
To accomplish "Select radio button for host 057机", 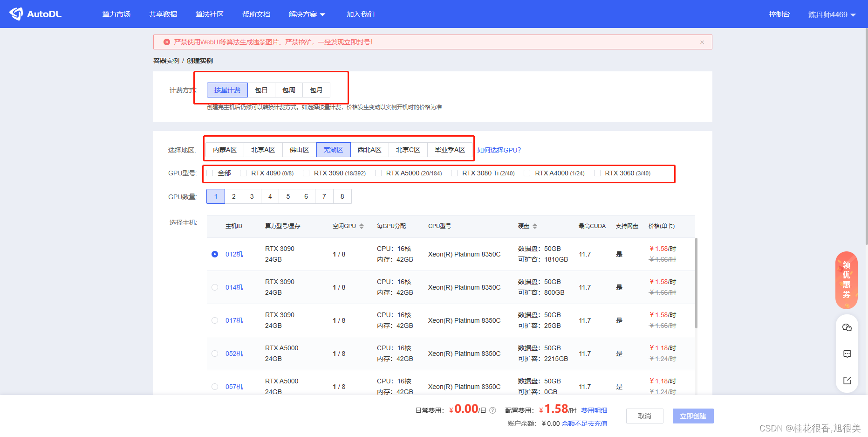I will (215, 387).
